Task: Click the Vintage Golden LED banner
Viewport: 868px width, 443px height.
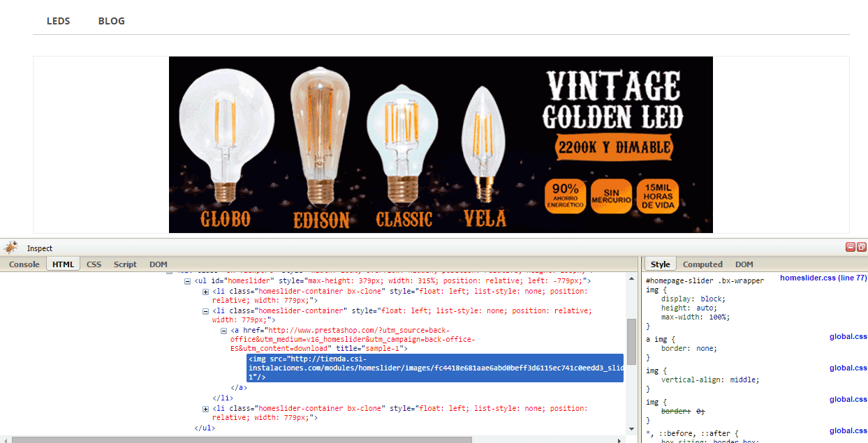Action: pos(441,144)
